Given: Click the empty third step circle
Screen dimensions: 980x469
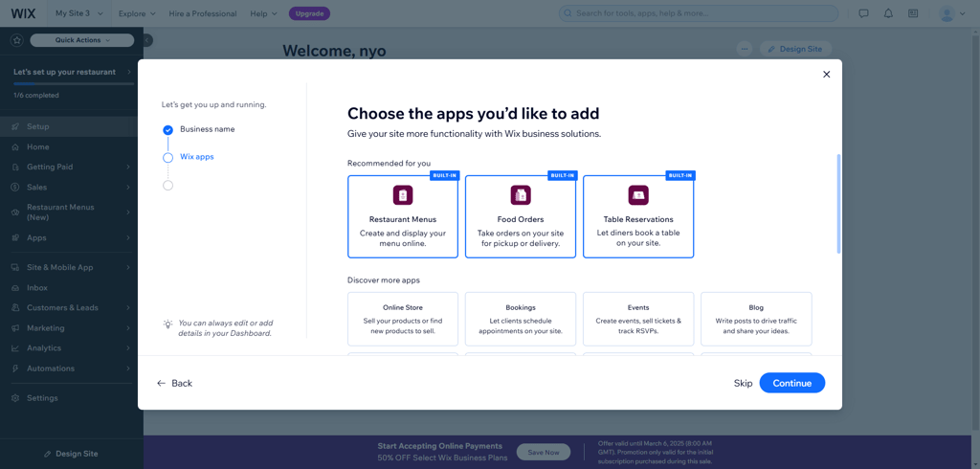Looking at the screenshot, I should (x=167, y=185).
